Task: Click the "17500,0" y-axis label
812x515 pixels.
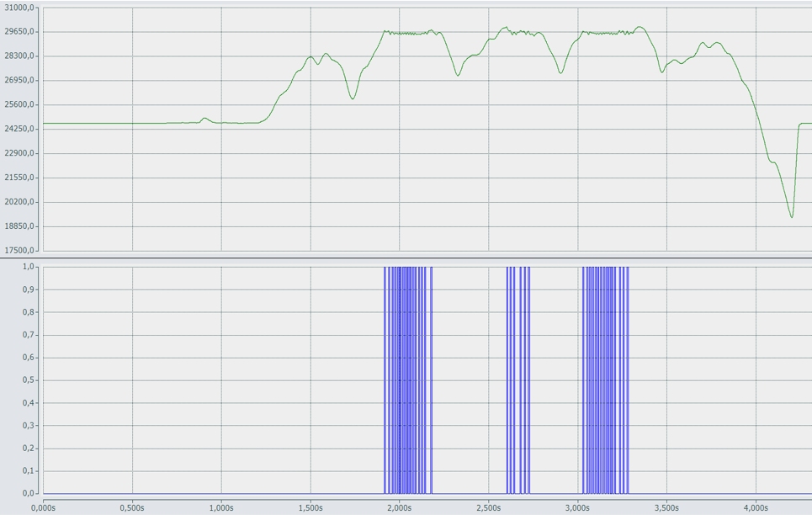Action: (x=19, y=251)
